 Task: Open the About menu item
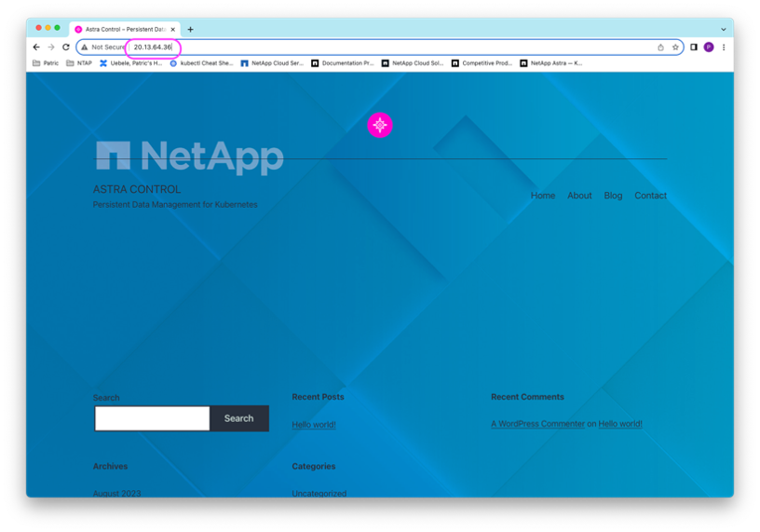[x=579, y=196]
